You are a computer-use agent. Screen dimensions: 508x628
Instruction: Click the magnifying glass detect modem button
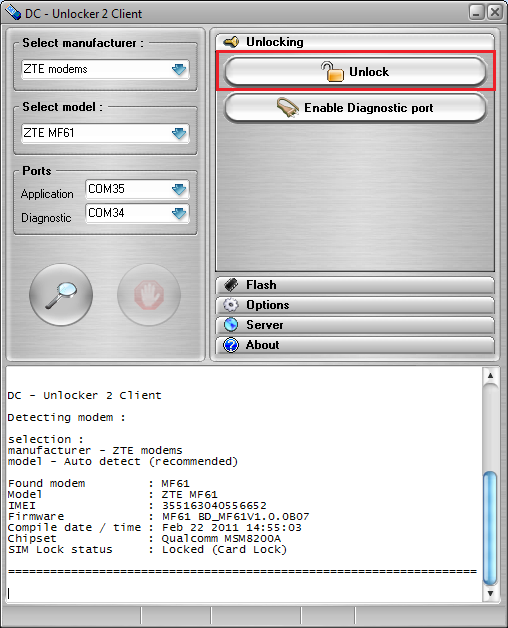tap(61, 295)
